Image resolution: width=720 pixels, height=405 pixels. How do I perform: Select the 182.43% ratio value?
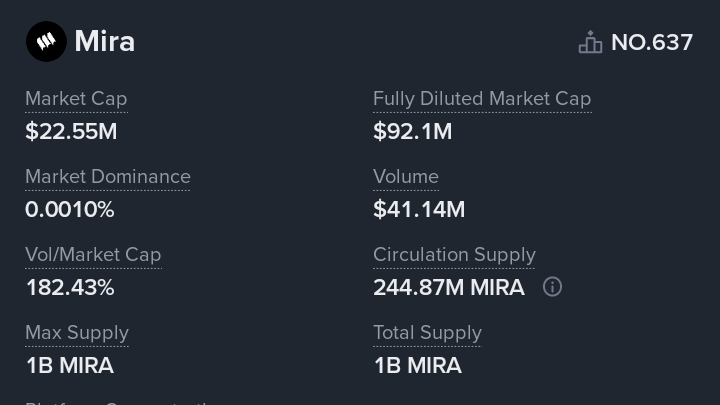pyautogui.click(x=70, y=287)
